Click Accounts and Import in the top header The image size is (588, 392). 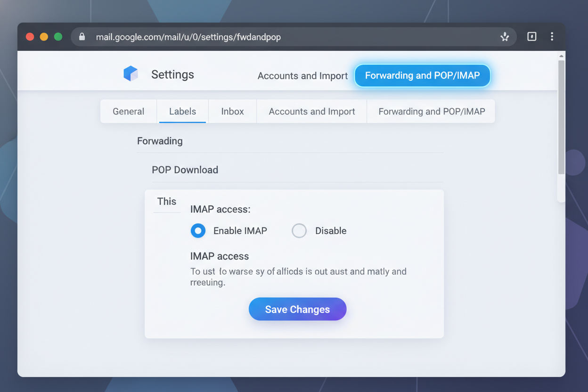tap(302, 76)
